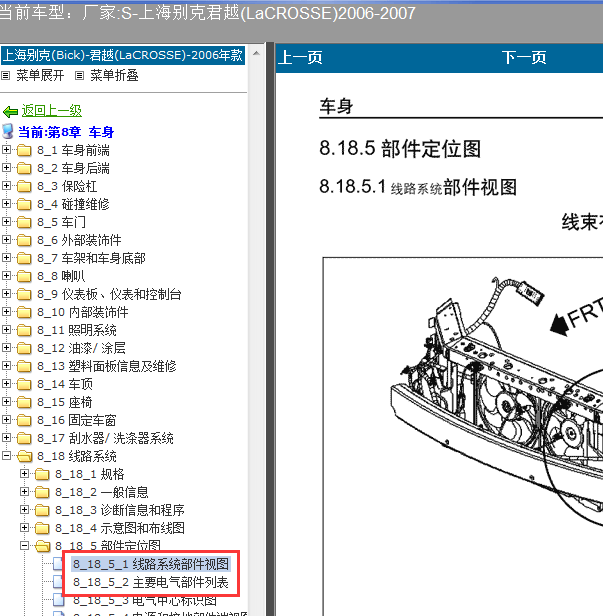Click the folder icon for 8_4 碰撞维修
Image resolution: width=603 pixels, height=616 pixels.
click(24, 204)
